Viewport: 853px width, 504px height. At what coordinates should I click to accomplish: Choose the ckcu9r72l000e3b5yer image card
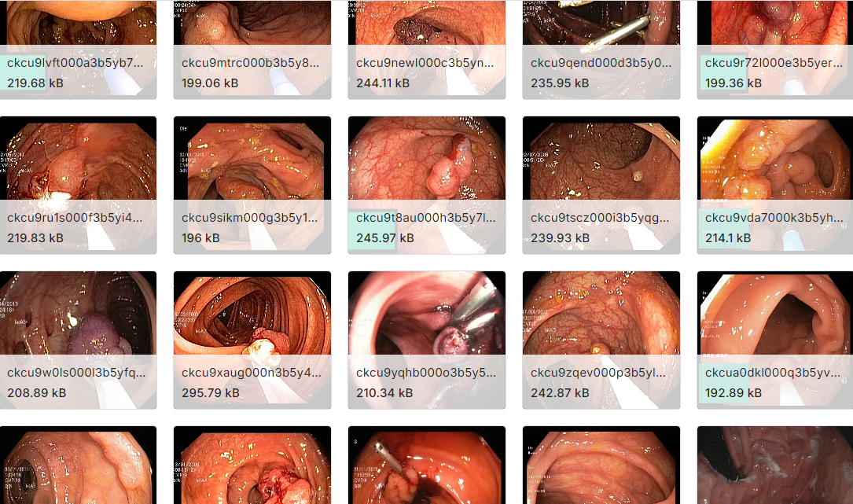(x=775, y=49)
